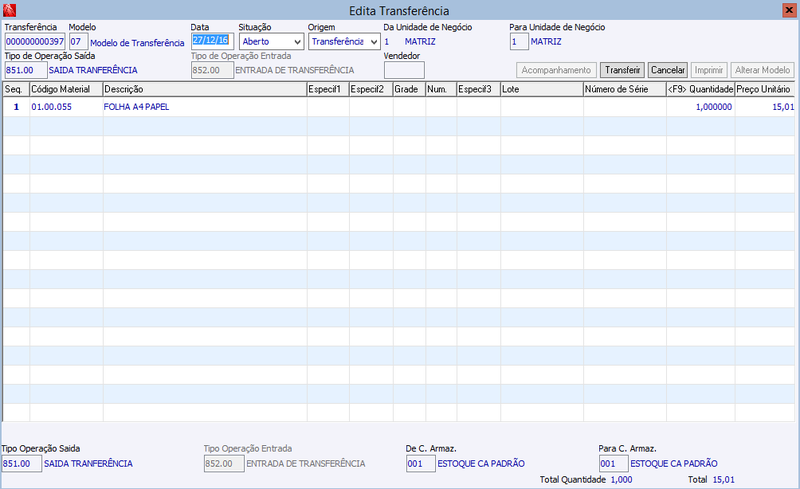Click the application icon in the title bar
This screenshot has height=489, width=800.
pos(9,10)
